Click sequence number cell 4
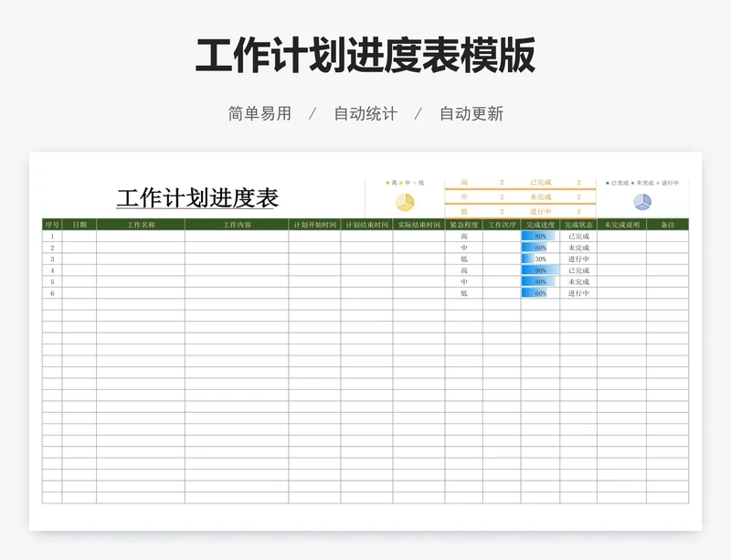Screen dimensions: 731x560 coord(52,270)
